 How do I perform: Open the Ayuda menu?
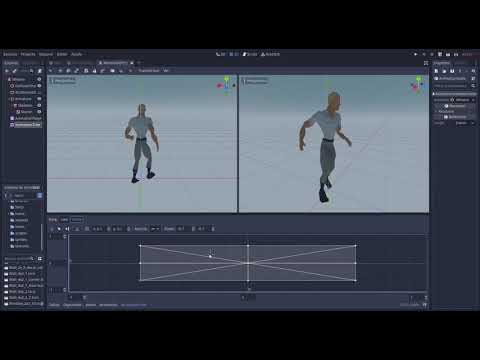pos(77,54)
